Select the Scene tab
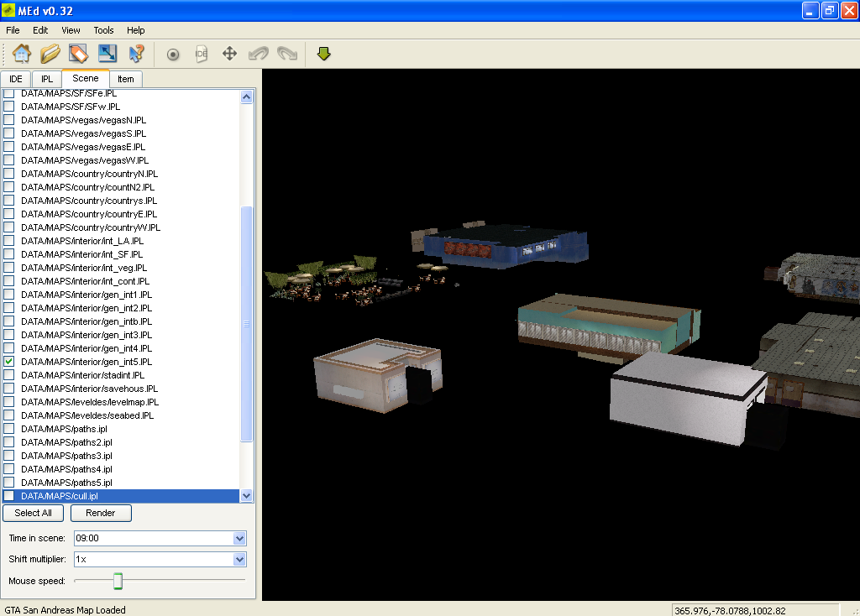Image resolution: width=860 pixels, height=616 pixels. click(x=86, y=78)
